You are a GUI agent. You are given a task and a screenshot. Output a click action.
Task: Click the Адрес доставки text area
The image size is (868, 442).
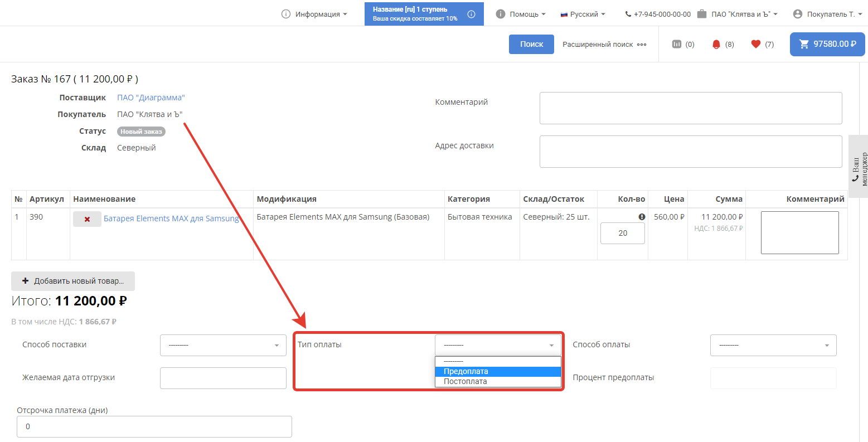(x=690, y=151)
